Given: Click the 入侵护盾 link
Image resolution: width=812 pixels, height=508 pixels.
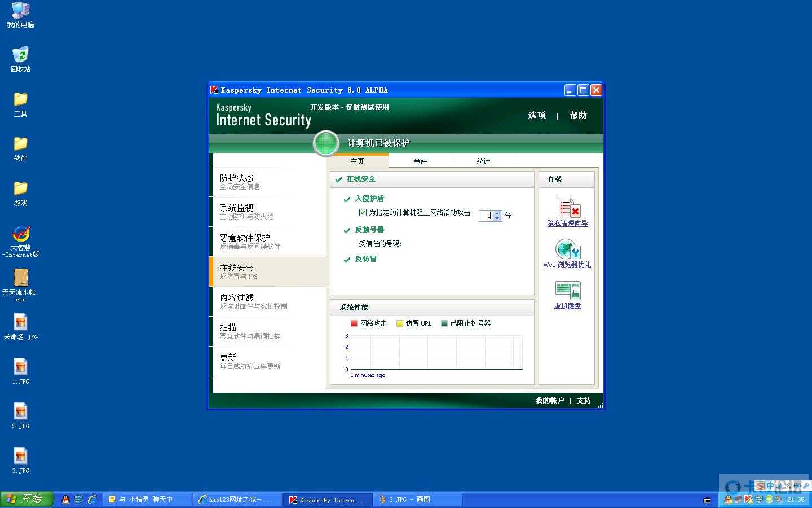Looking at the screenshot, I should (369, 199).
